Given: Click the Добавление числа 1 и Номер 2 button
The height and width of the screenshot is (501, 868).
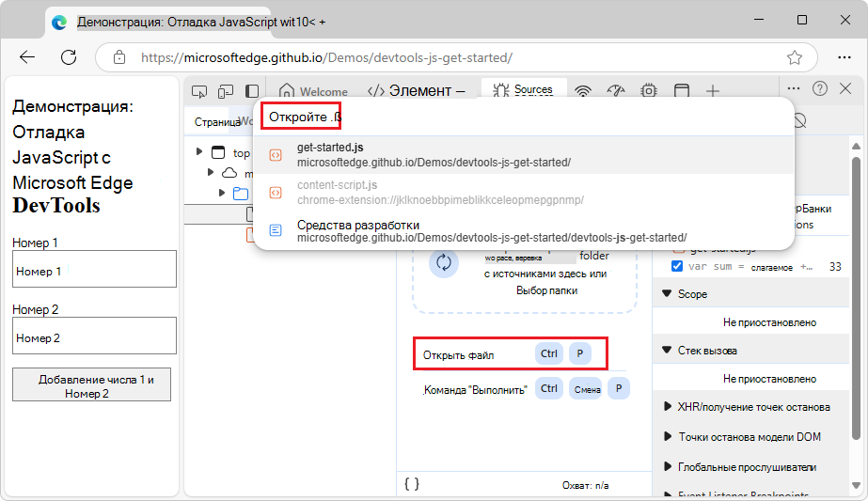Looking at the screenshot, I should coord(92,384).
